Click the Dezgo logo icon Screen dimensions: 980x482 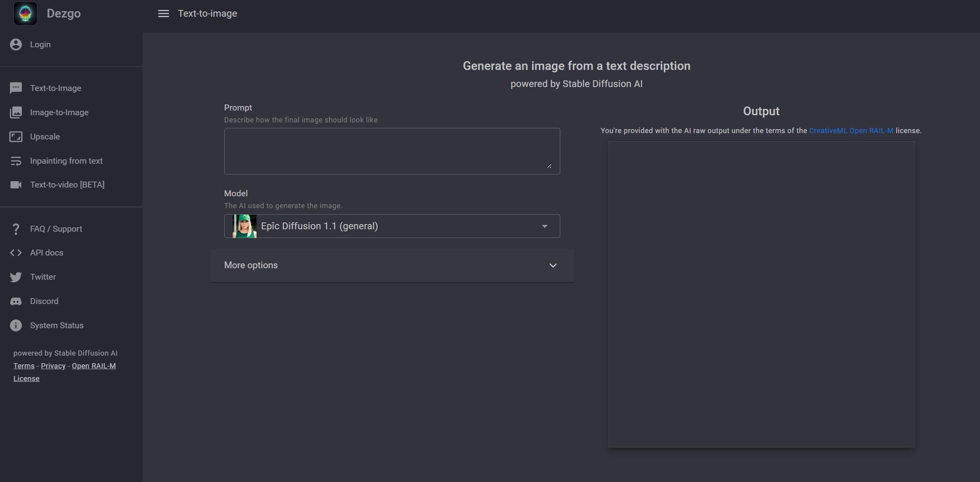(x=25, y=13)
